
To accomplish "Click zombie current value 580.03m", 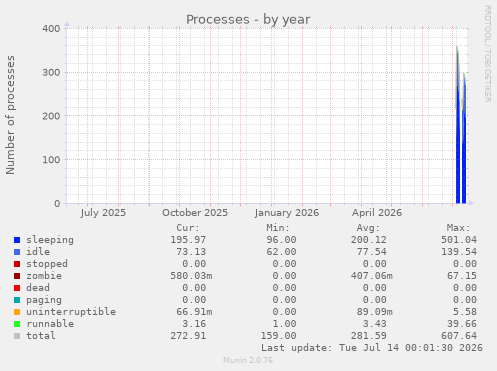I will [x=191, y=276].
